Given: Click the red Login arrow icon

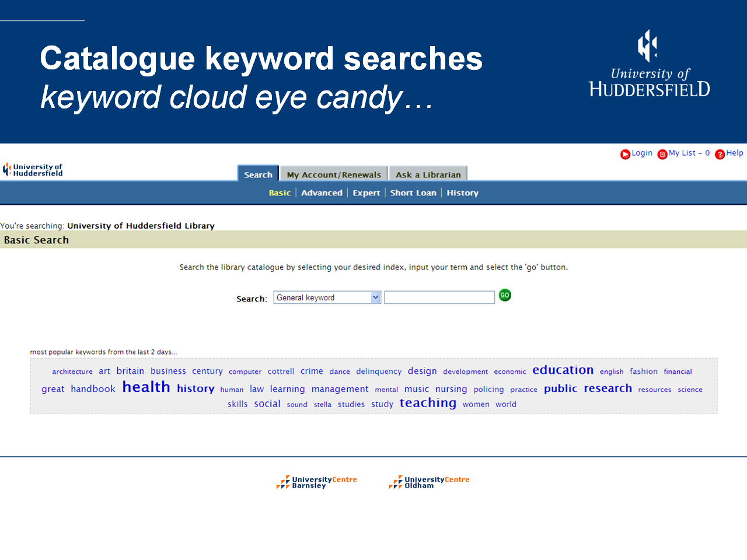Looking at the screenshot, I should pos(625,154).
